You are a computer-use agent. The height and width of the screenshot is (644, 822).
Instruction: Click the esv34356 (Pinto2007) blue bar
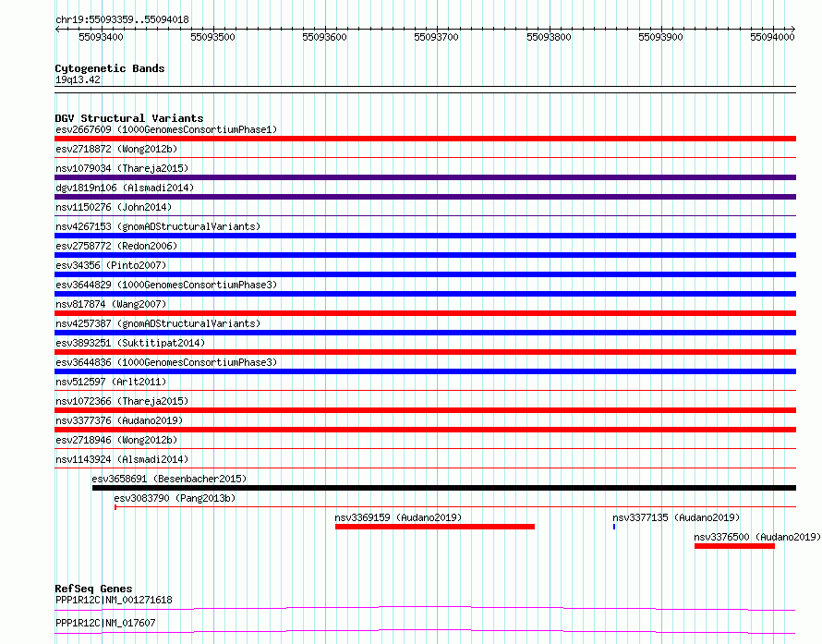click(x=425, y=274)
